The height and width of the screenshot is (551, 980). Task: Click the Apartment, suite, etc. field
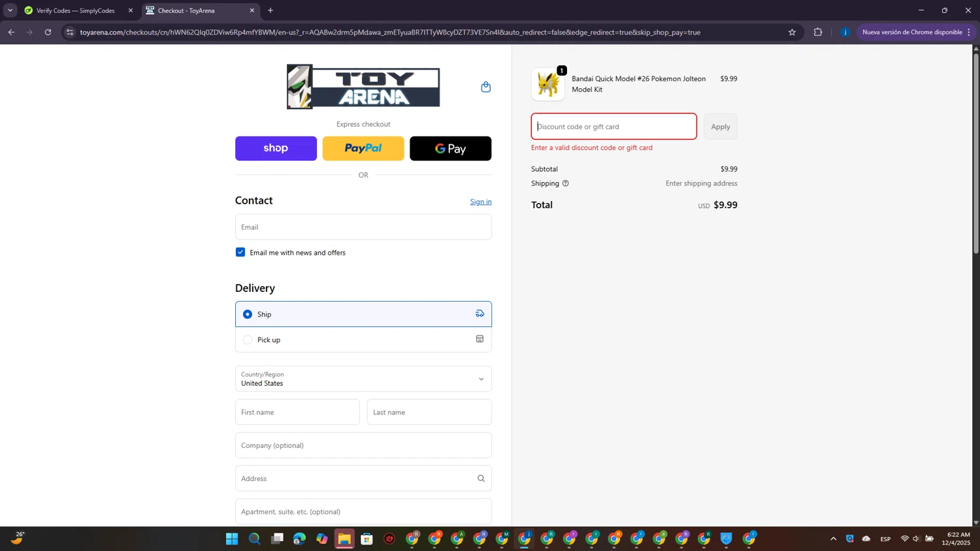point(363,512)
